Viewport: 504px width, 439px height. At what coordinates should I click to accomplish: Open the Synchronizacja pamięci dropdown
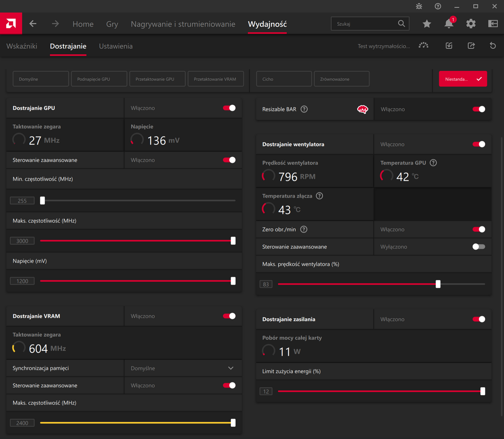point(183,368)
